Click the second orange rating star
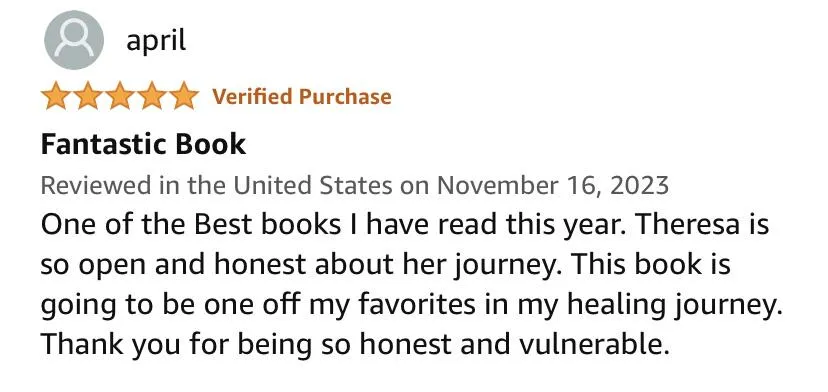Image resolution: width=828 pixels, height=392 pixels. (x=88, y=96)
